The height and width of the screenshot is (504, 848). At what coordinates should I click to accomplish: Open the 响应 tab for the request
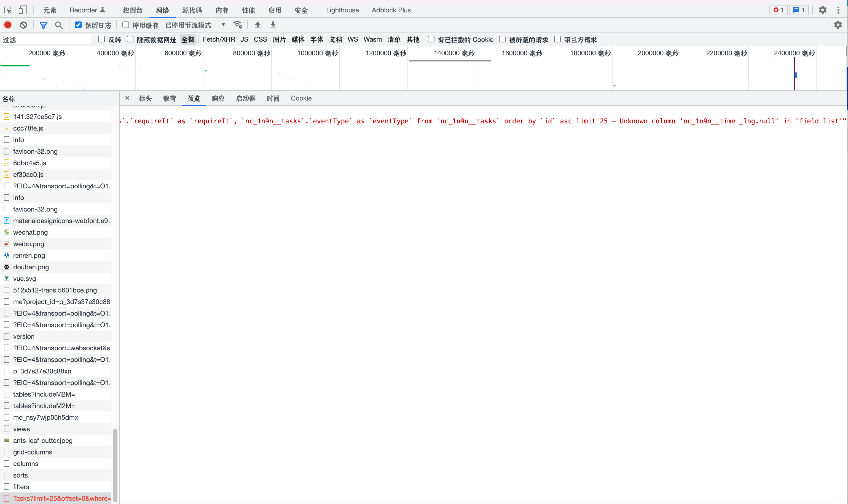218,99
